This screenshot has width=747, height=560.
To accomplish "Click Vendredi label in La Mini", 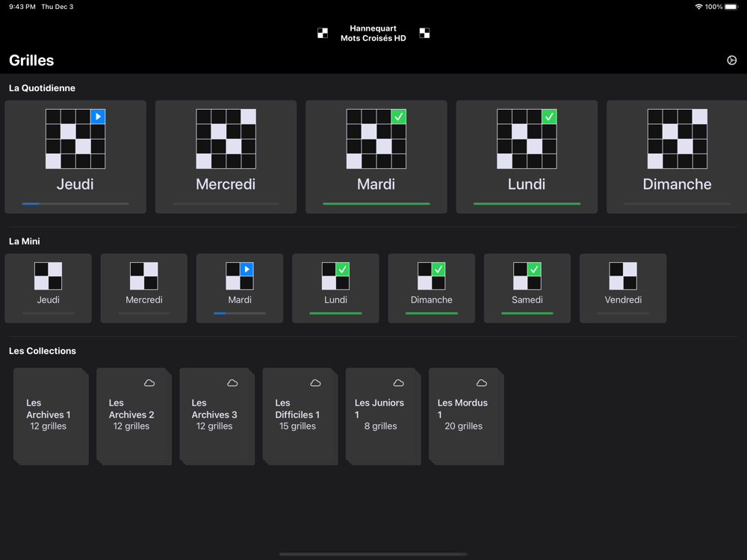I will point(623,300).
